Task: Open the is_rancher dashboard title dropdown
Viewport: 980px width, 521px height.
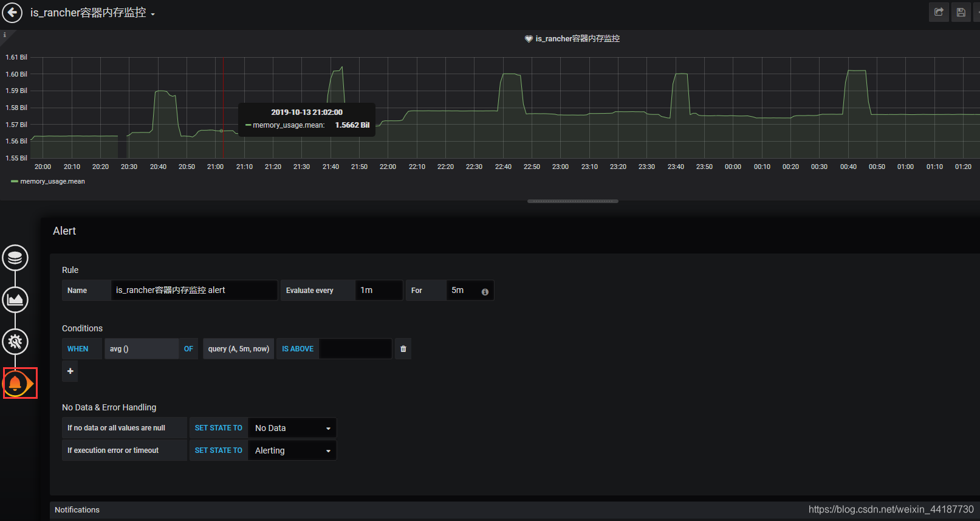Action: (92, 13)
